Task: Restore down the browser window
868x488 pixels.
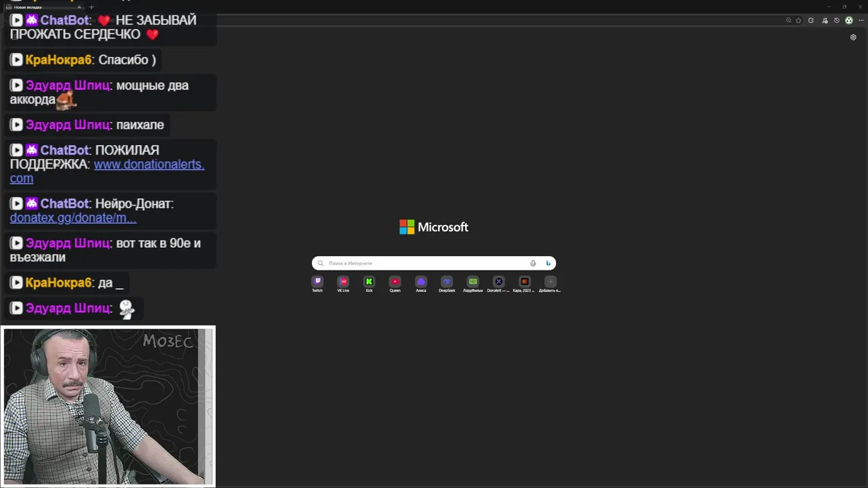Action: (844, 7)
